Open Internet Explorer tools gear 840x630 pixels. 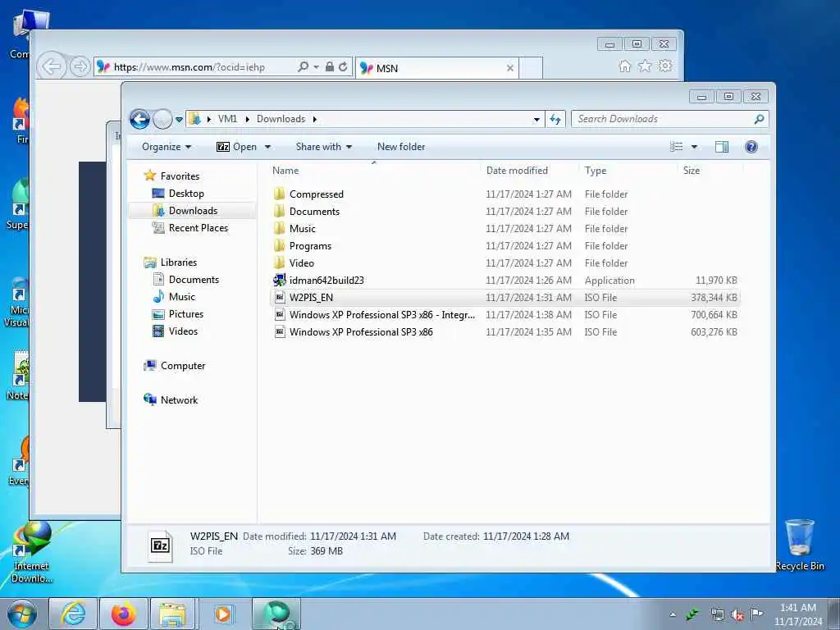664,66
